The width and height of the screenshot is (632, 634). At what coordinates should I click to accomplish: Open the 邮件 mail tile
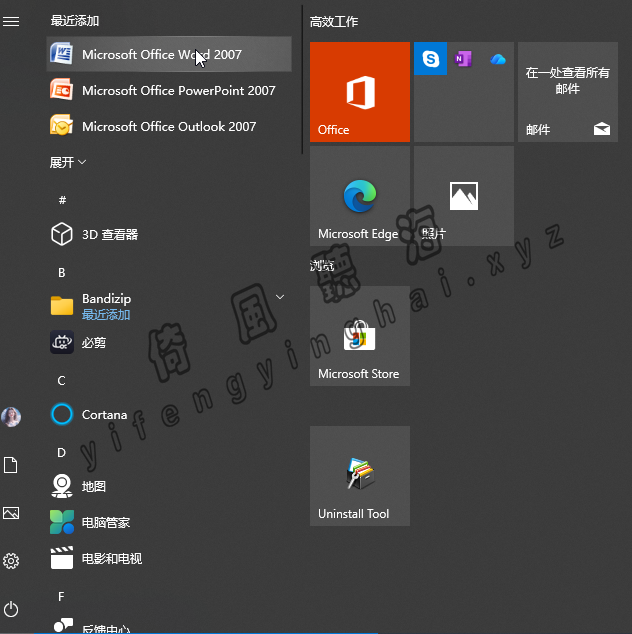tap(568, 92)
